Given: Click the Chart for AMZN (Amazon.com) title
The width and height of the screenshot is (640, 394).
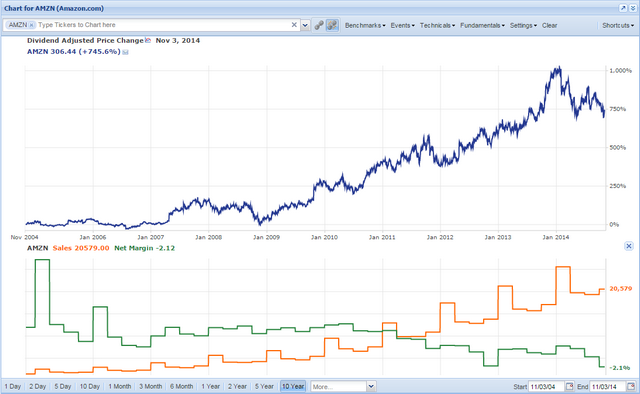Looking at the screenshot, I should click(x=54, y=8).
